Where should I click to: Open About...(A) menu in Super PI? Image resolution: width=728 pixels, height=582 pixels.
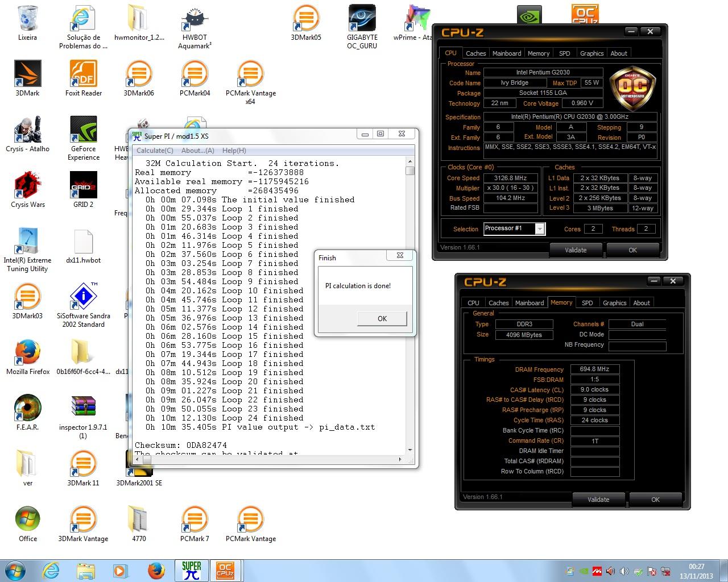click(x=197, y=151)
